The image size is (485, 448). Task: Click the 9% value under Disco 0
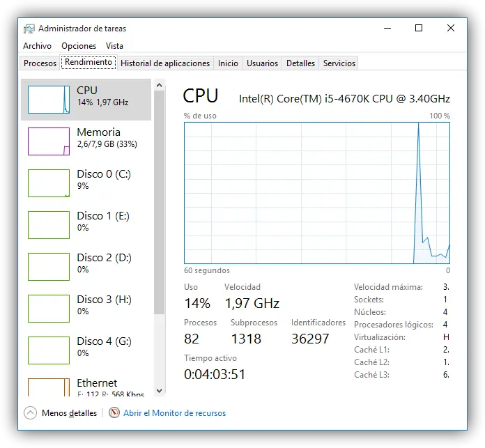(x=83, y=186)
